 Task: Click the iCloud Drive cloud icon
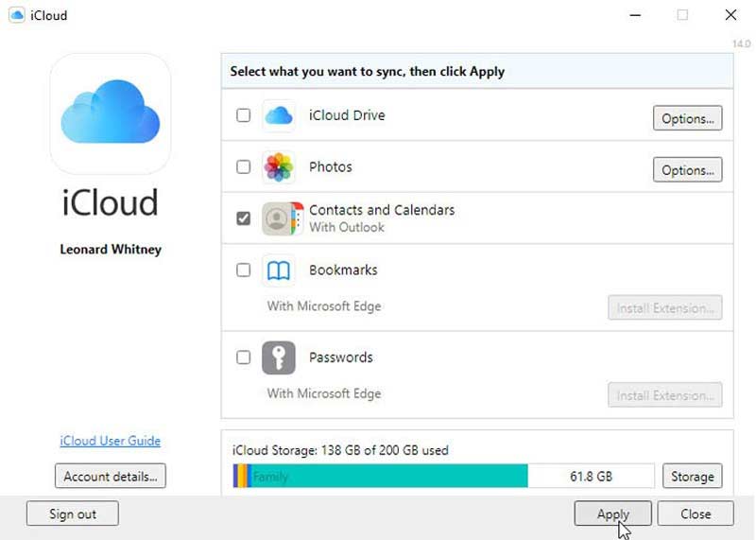pyautogui.click(x=279, y=116)
